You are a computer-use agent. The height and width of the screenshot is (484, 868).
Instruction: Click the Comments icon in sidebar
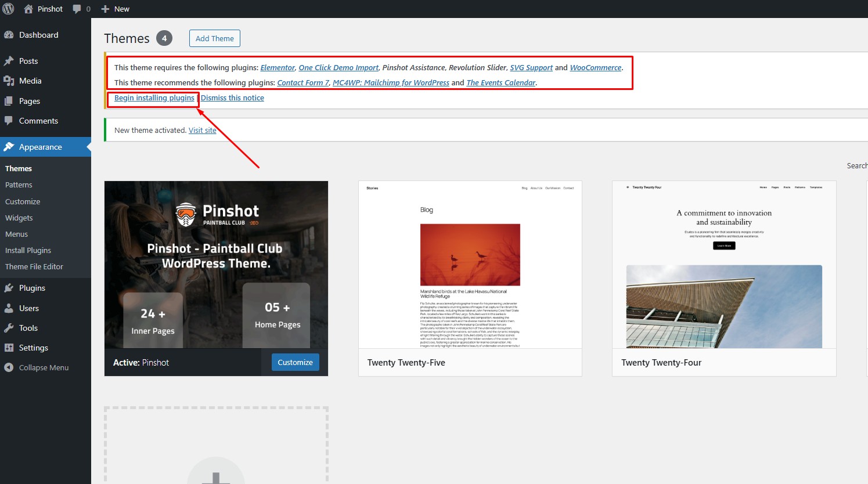9,121
